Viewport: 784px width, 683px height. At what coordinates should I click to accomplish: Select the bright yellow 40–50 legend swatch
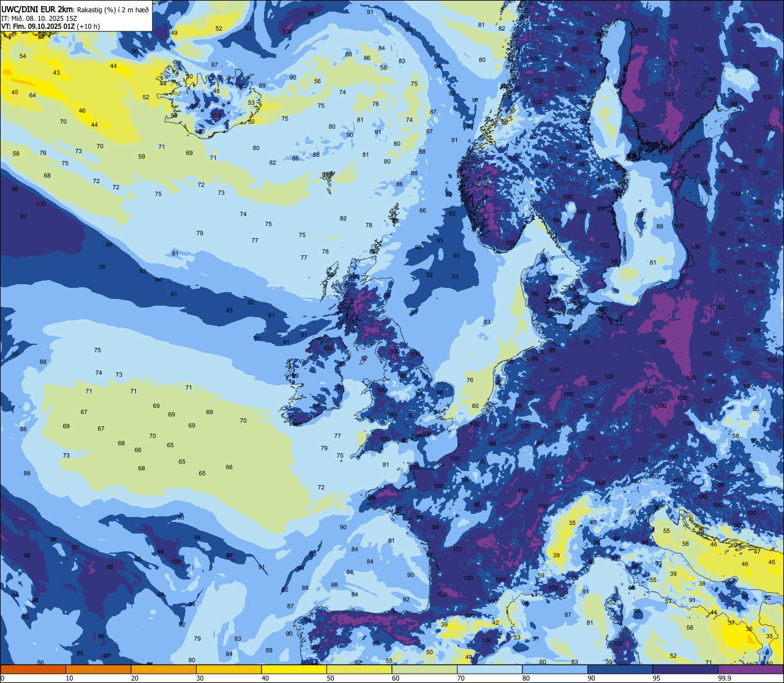294,669
